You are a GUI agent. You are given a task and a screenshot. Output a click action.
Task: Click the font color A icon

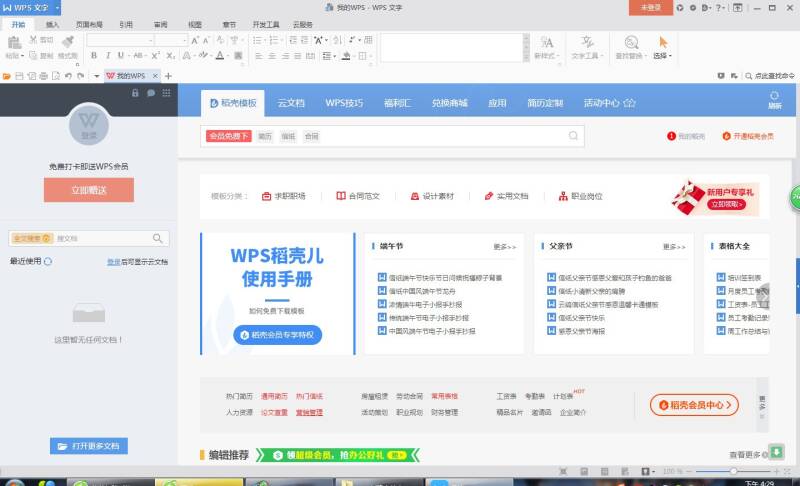220,55
